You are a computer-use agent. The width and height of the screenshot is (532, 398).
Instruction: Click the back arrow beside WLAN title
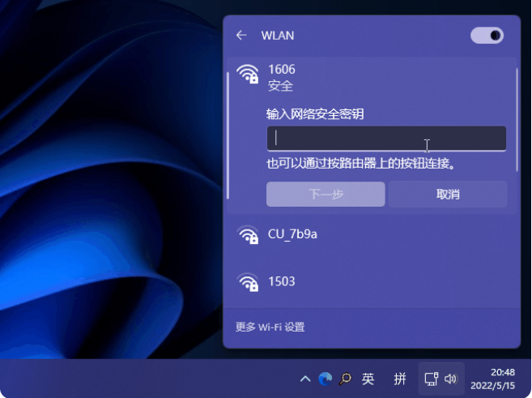(x=240, y=36)
